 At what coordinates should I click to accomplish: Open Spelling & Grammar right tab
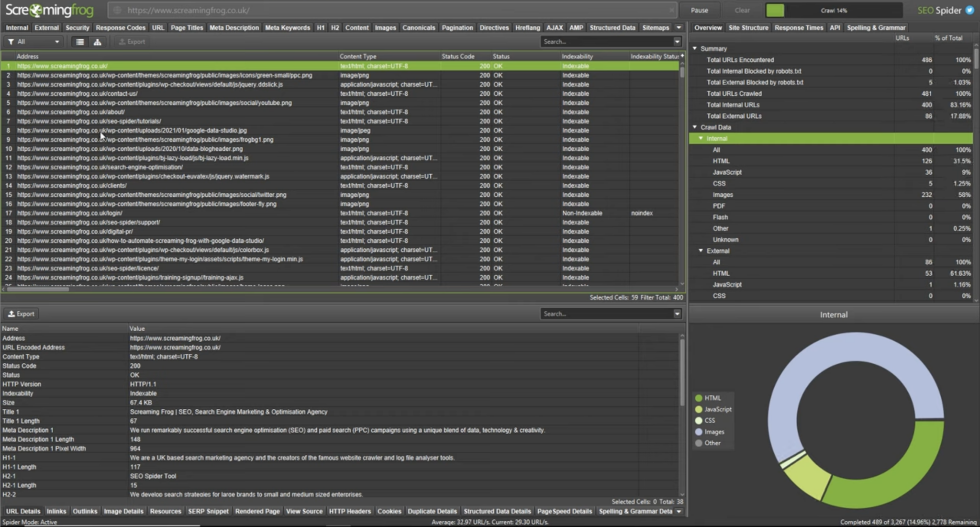pyautogui.click(x=876, y=28)
